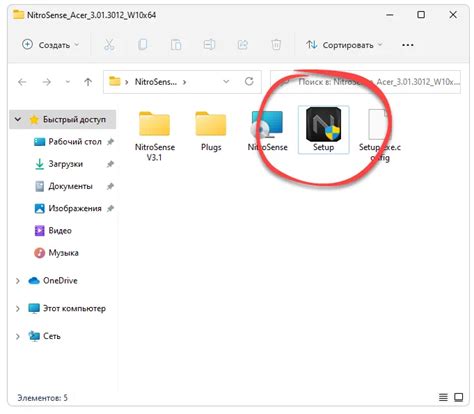Expand the address bar history dropdown
Viewport: 474px width, 414px height.
click(226, 82)
